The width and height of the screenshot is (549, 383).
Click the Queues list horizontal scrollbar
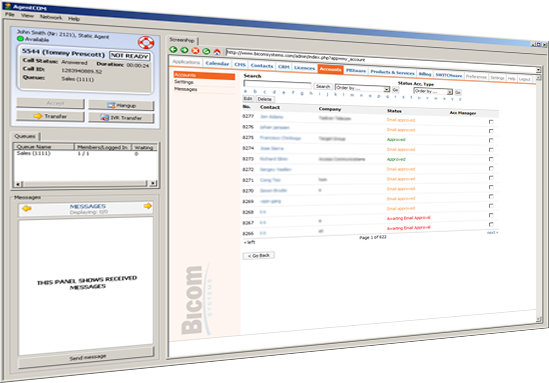point(85,183)
